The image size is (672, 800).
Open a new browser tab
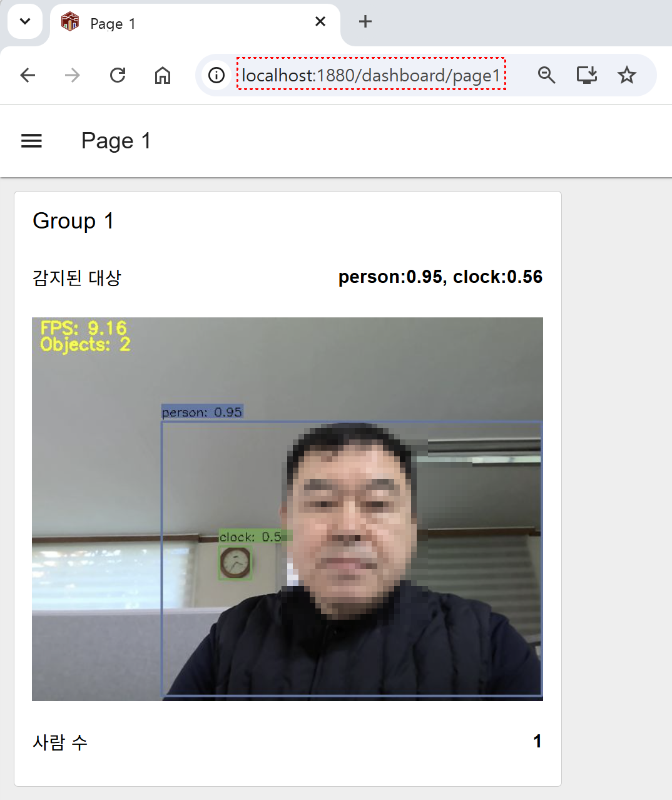[x=365, y=22]
